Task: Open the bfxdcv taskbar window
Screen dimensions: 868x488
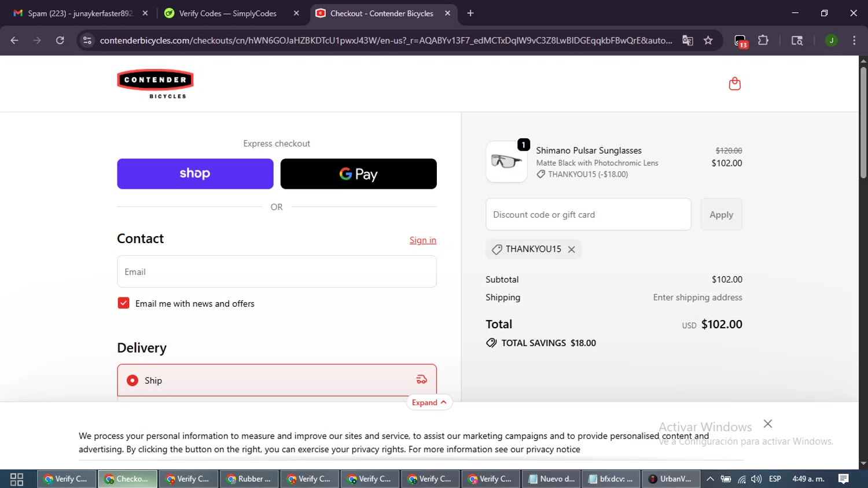Action: pos(611,479)
